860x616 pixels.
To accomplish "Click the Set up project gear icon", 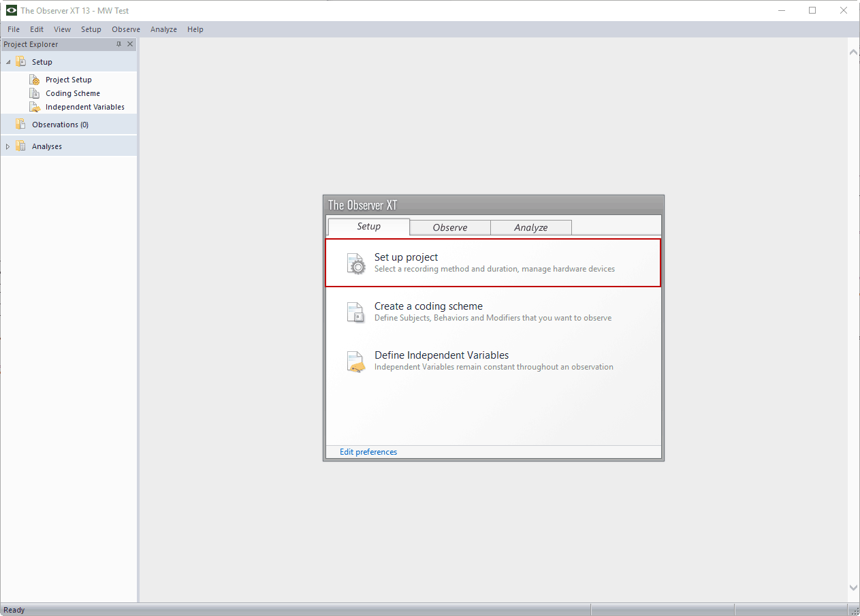I will (356, 263).
